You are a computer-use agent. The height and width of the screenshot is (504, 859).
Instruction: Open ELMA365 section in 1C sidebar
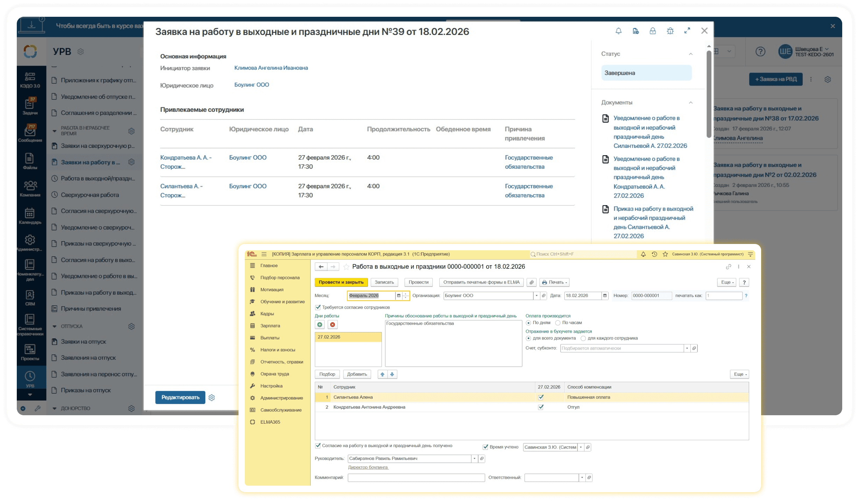(x=271, y=422)
